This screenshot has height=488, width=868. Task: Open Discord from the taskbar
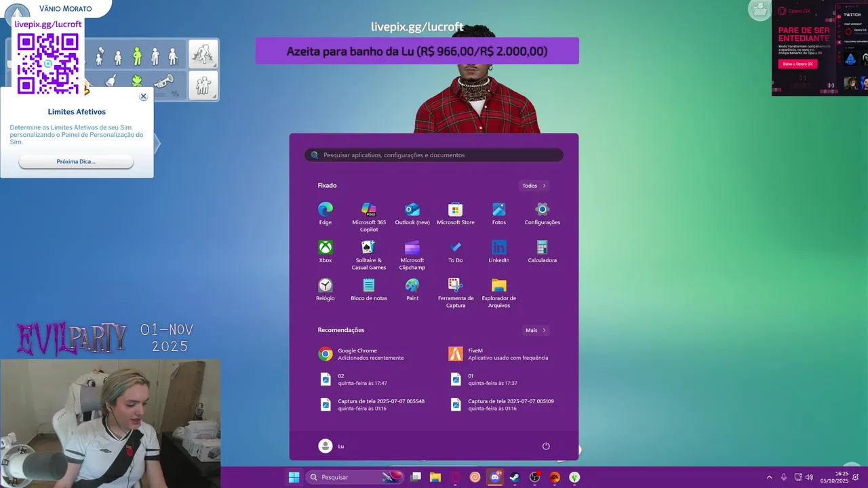pos(495,477)
